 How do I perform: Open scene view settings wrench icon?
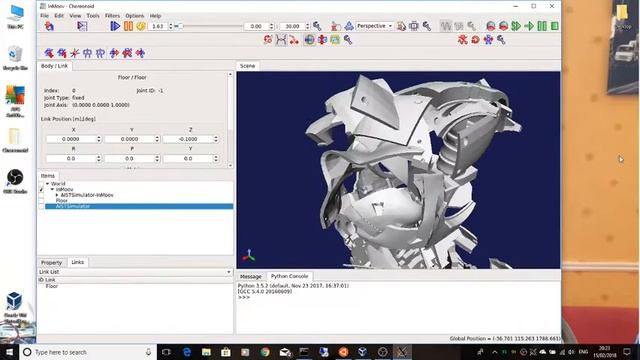(427, 26)
